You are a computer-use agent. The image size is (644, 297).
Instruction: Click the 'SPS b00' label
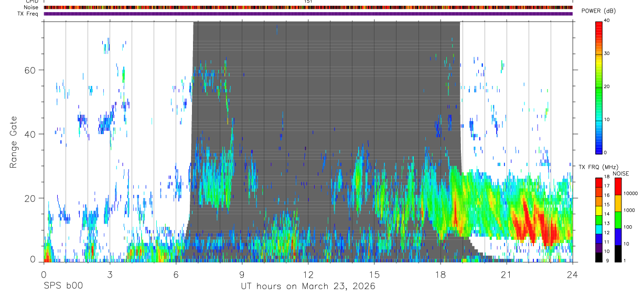tap(63, 287)
